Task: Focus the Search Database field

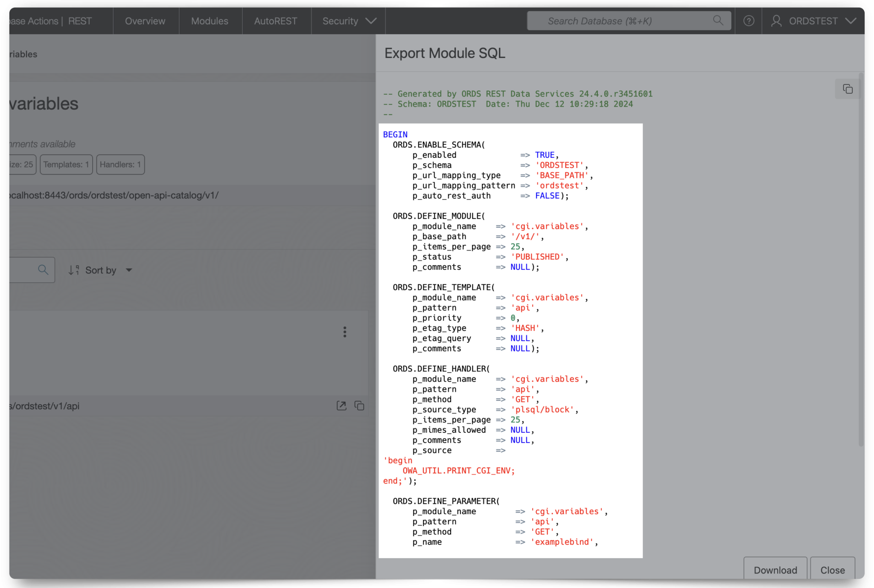Action: 629,21
